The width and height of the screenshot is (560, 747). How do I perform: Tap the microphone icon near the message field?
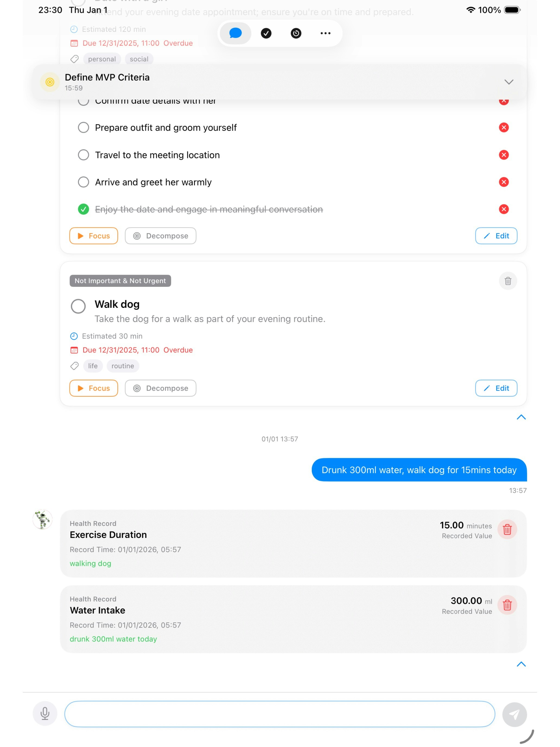tap(45, 714)
